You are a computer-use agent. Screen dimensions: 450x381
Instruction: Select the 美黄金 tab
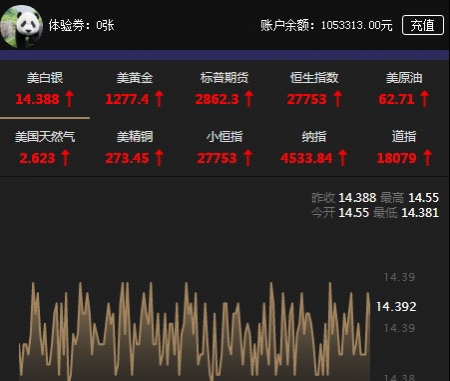pyautogui.click(x=135, y=90)
